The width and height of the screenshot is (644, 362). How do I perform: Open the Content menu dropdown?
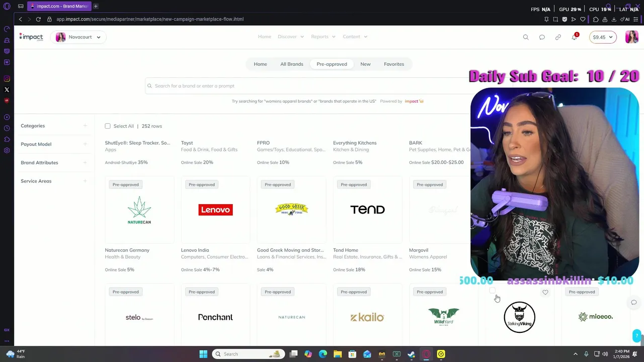coord(355,37)
